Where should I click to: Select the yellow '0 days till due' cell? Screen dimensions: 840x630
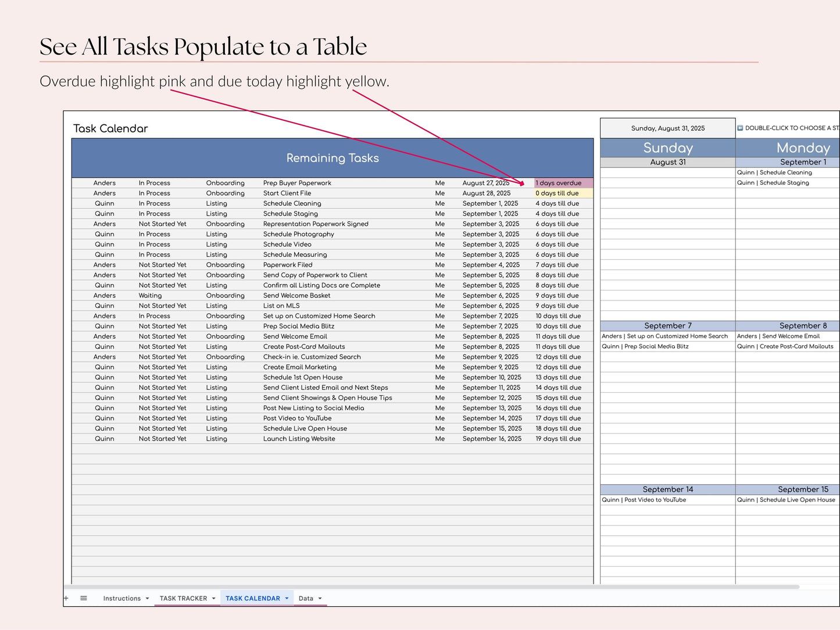click(563, 194)
